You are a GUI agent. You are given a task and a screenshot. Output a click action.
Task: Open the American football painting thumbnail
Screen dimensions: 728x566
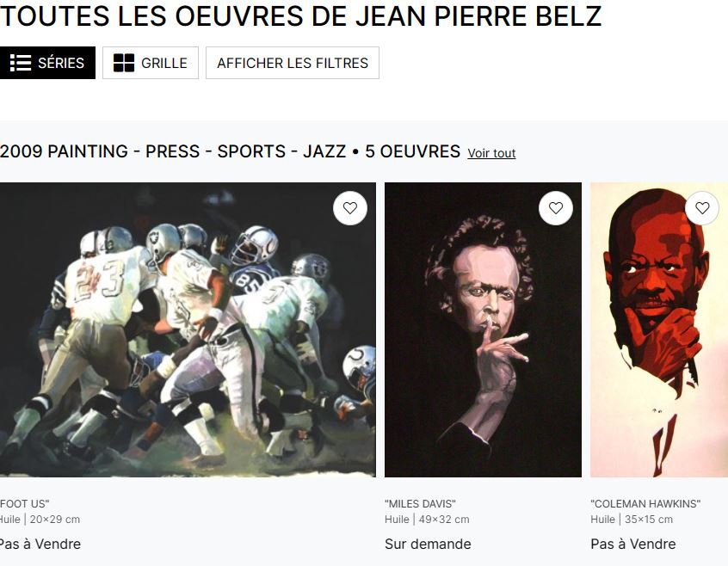[188, 329]
